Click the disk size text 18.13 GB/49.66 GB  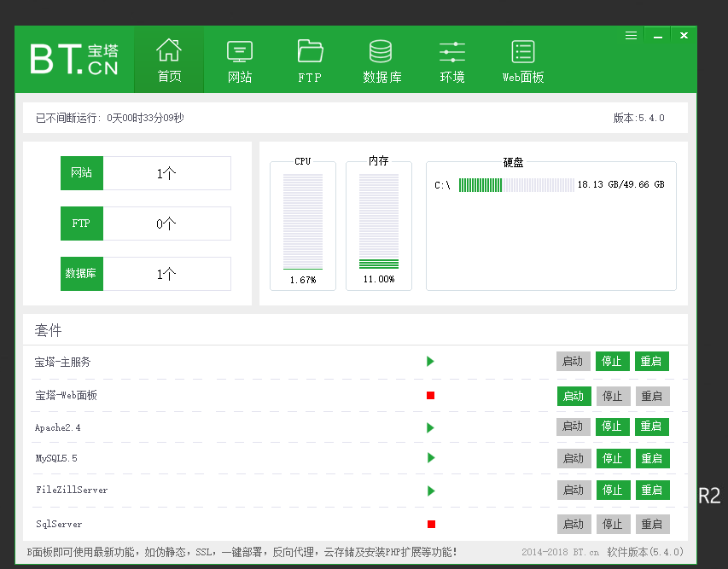(620, 184)
